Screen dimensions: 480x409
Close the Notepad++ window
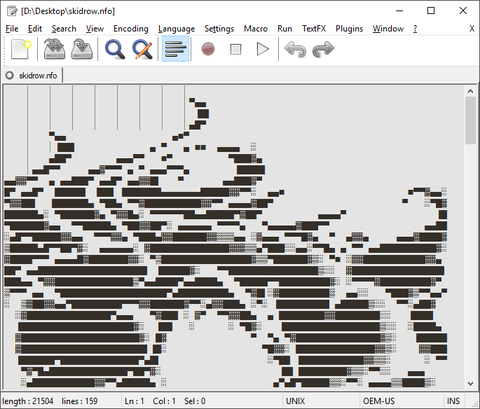point(463,11)
